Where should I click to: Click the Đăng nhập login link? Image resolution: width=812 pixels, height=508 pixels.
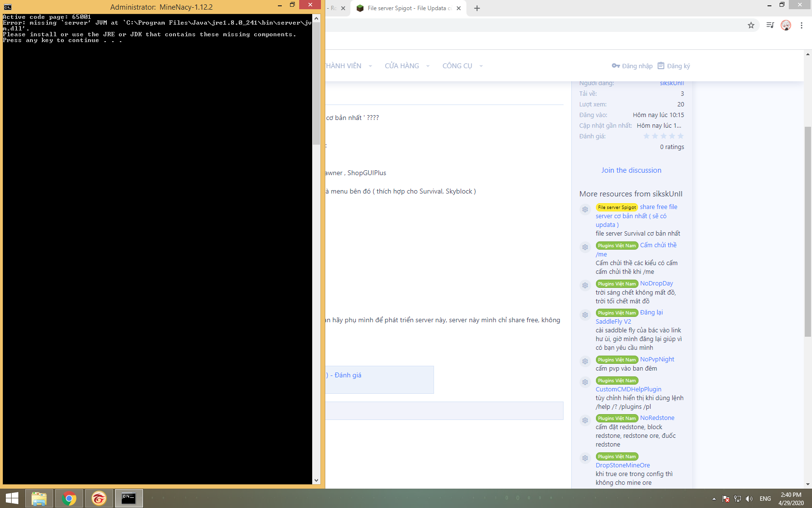632,66
